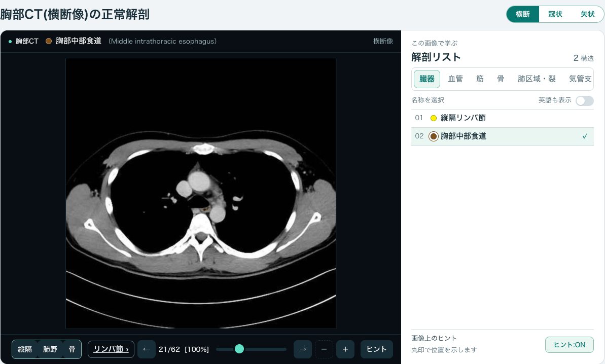Select the 筋 category tab

click(x=480, y=79)
